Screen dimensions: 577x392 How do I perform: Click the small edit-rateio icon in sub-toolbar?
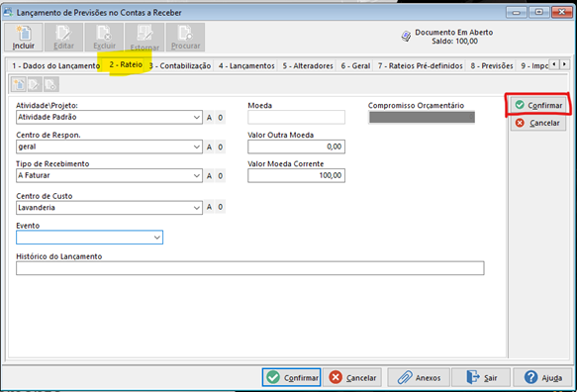tap(35, 85)
